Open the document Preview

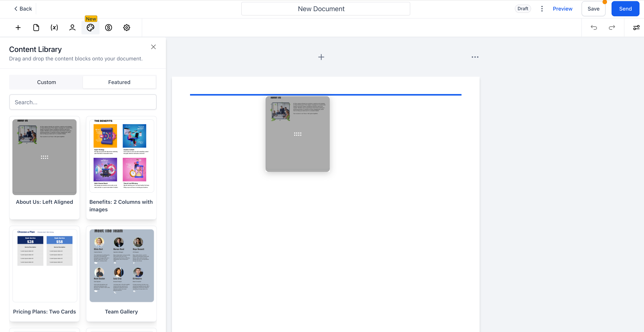(x=563, y=8)
